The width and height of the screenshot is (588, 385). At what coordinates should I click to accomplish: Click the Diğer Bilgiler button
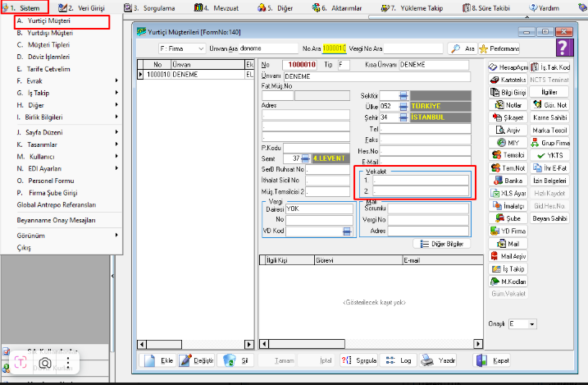click(x=443, y=244)
